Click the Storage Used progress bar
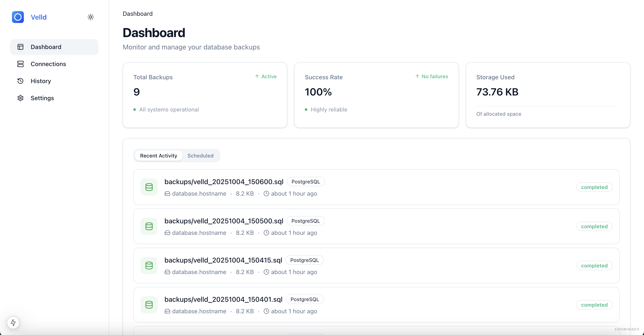The height and width of the screenshot is (335, 644). coord(548,106)
